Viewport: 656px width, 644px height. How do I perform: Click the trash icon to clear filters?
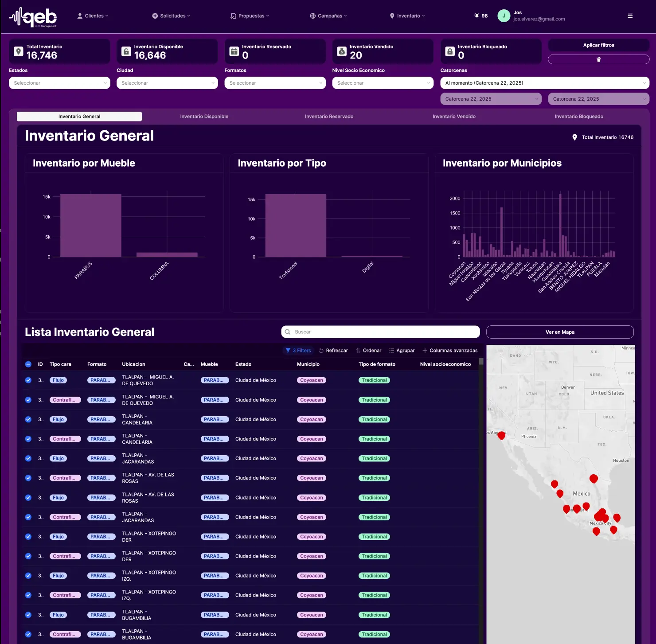click(598, 59)
